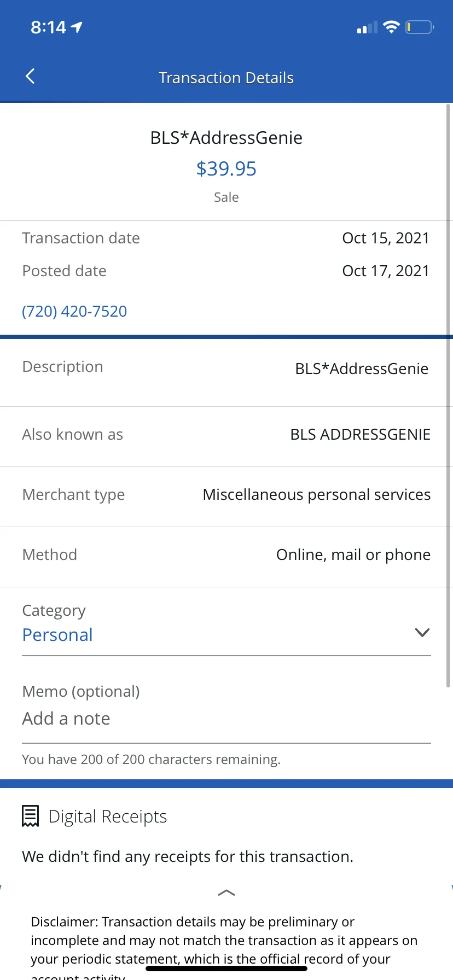
Task: Tap the back arrow icon
Action: pyautogui.click(x=30, y=77)
